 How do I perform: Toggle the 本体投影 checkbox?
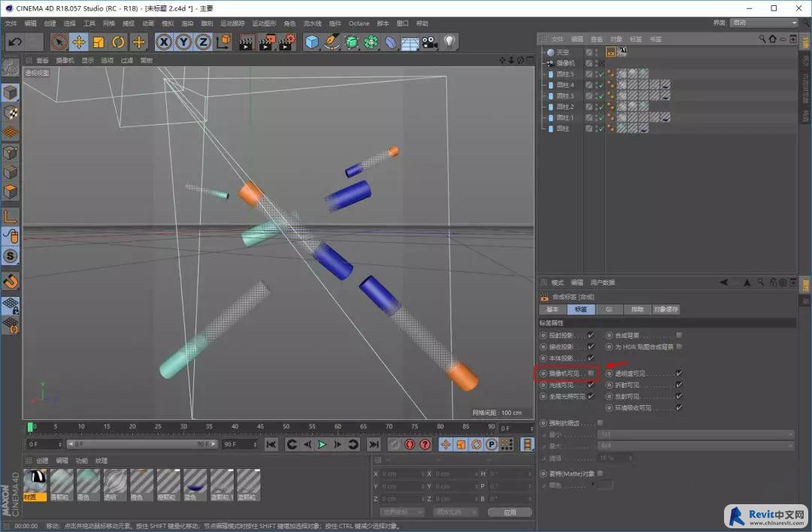(x=591, y=358)
